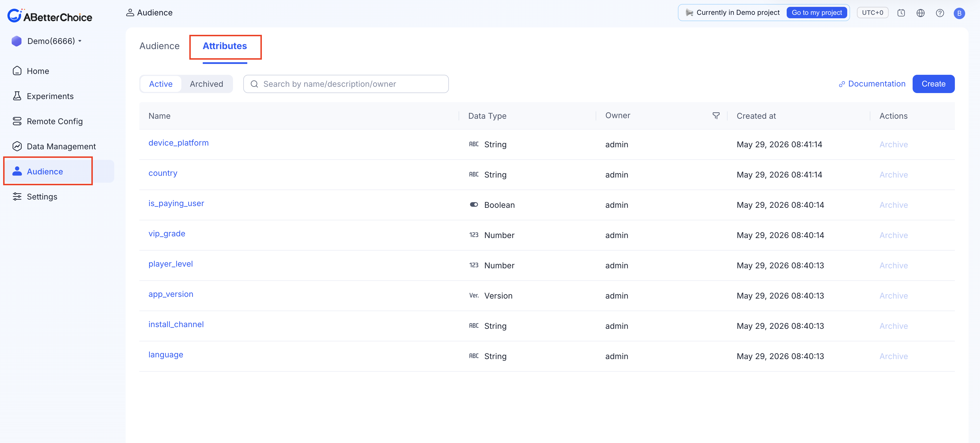Click Go to my project button

[x=817, y=13]
